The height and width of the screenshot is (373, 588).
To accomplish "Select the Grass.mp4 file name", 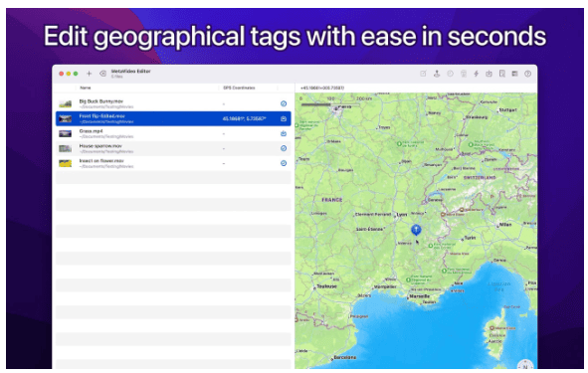I will click(x=91, y=131).
